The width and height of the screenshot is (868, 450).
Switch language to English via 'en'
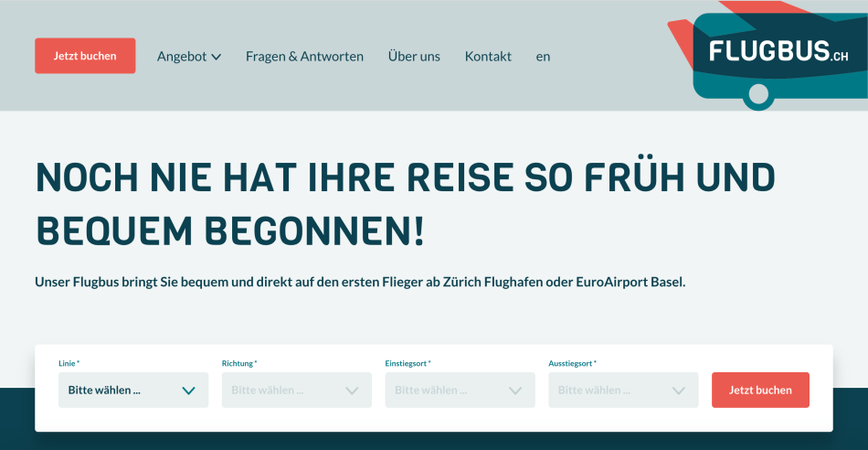[x=543, y=57]
